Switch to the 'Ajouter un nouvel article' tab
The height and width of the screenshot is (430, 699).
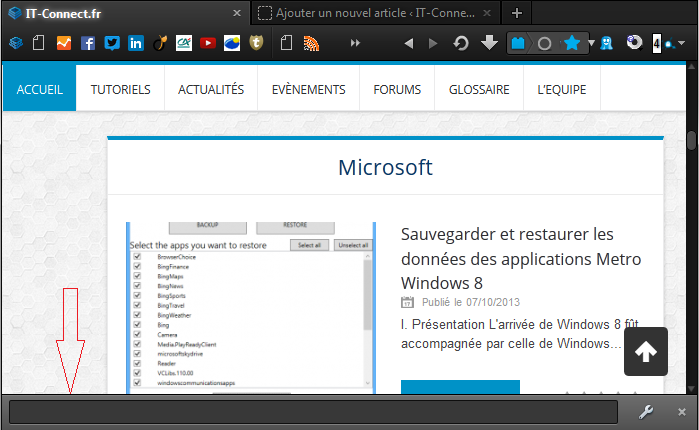tap(375, 13)
